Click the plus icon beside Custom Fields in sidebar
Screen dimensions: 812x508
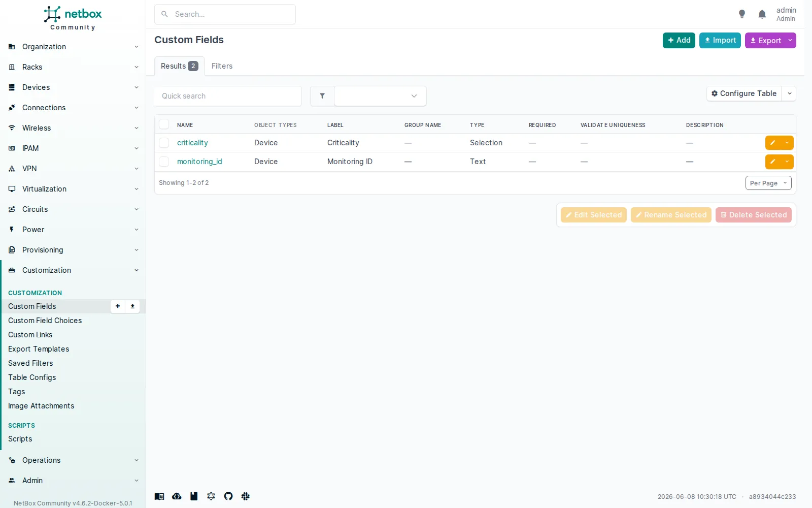coord(118,306)
